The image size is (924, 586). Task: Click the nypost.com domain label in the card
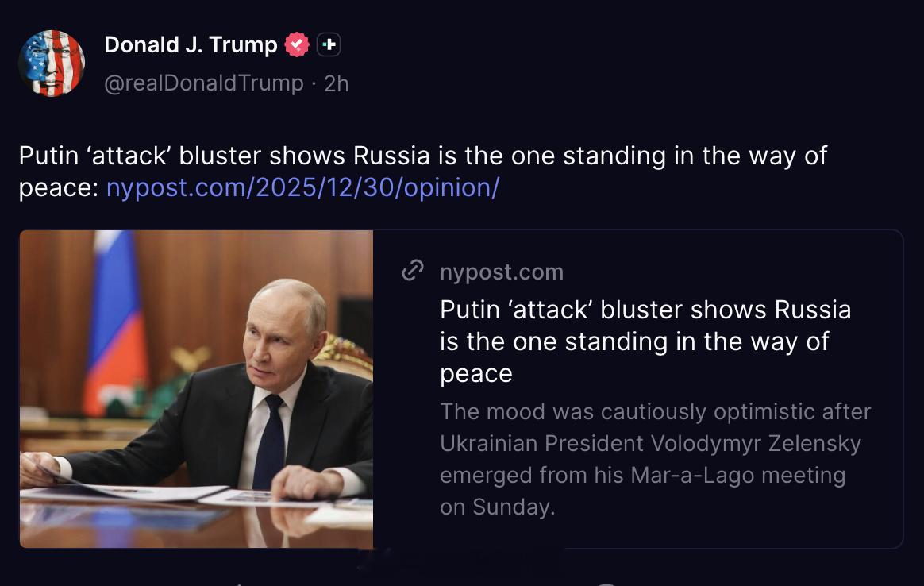pos(502,272)
